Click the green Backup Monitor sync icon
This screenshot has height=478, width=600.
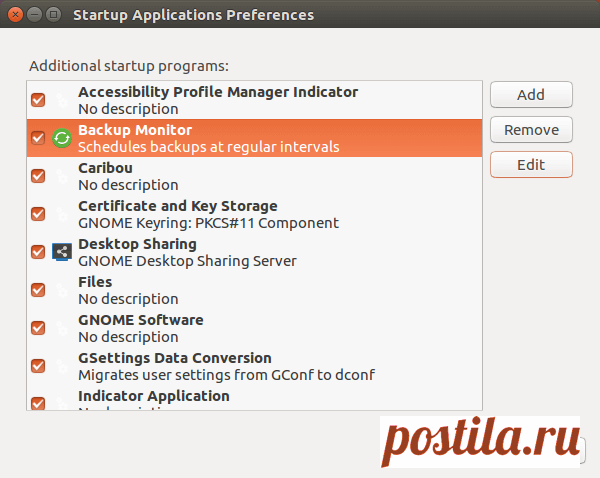[62, 138]
